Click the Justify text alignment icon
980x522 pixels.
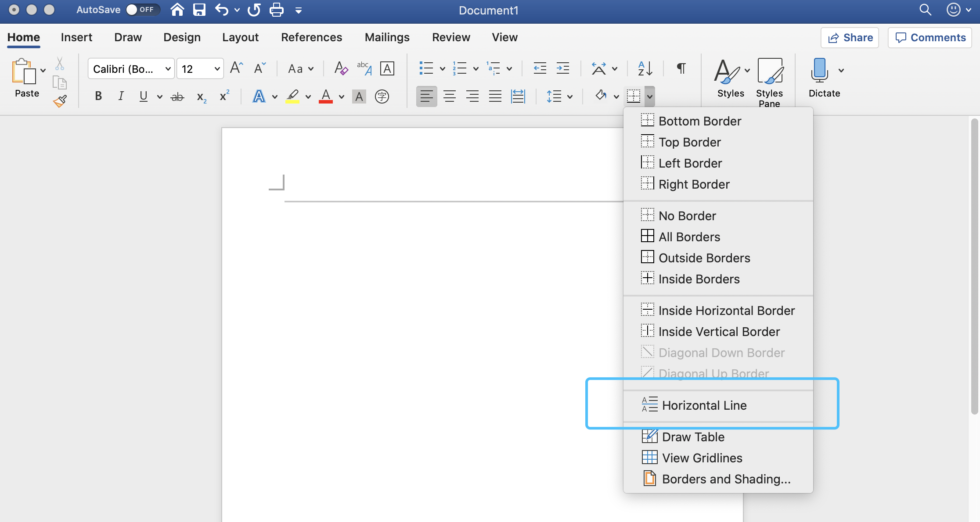coord(495,96)
